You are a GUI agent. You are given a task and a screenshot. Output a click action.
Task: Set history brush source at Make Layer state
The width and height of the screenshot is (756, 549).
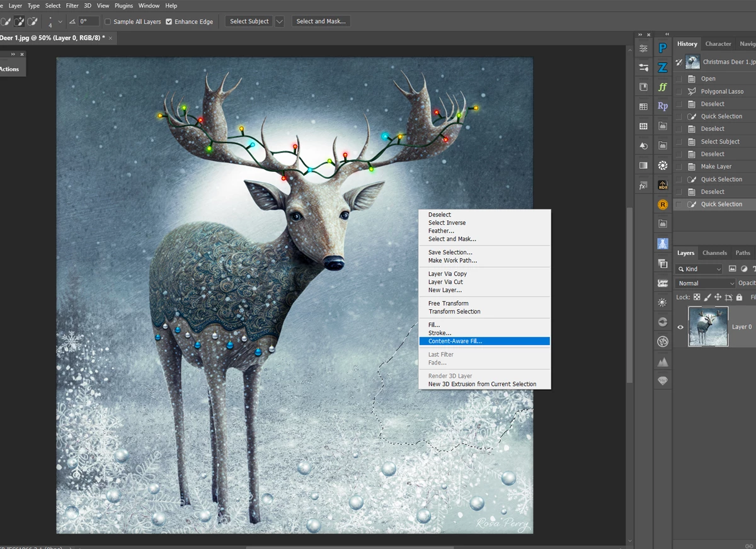click(x=679, y=166)
